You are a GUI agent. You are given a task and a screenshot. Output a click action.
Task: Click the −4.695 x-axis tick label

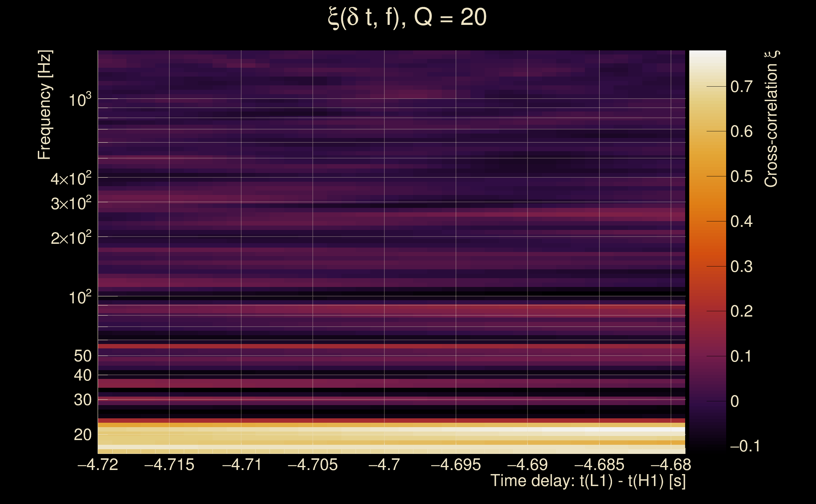coord(456,465)
